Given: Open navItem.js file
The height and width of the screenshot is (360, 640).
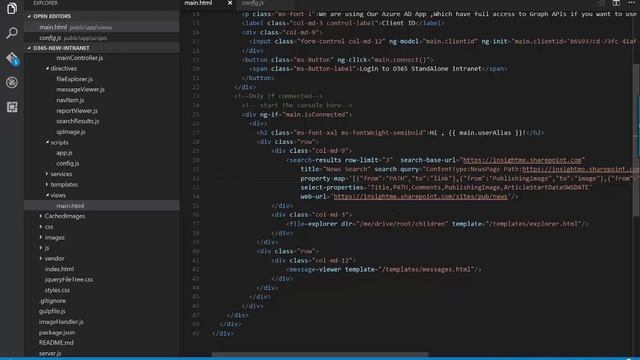Looking at the screenshot, I should [x=70, y=100].
